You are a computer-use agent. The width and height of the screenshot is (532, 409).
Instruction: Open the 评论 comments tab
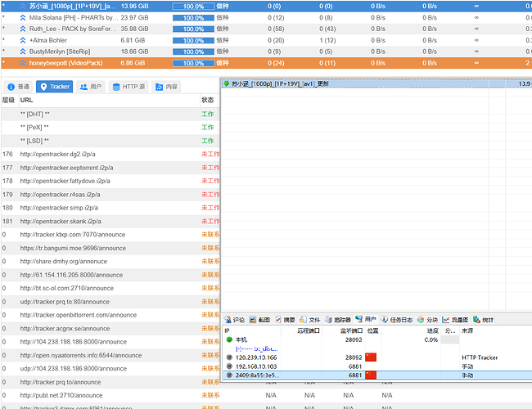234,319
